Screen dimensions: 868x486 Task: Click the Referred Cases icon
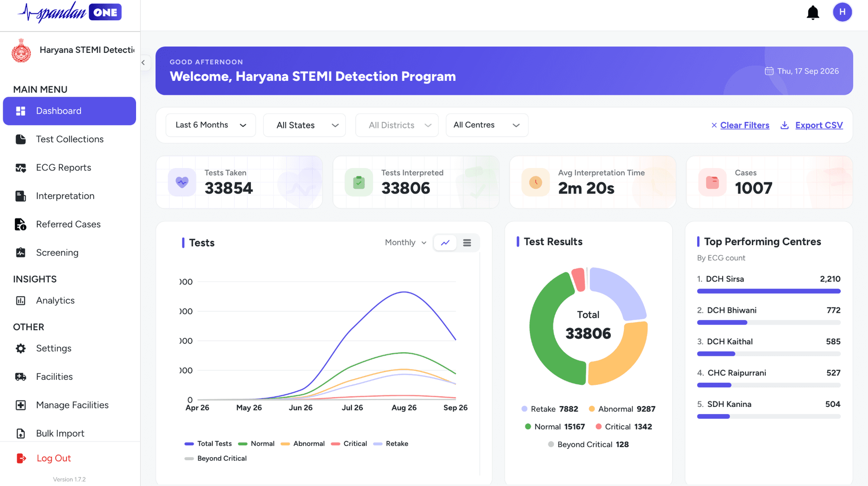pos(20,224)
